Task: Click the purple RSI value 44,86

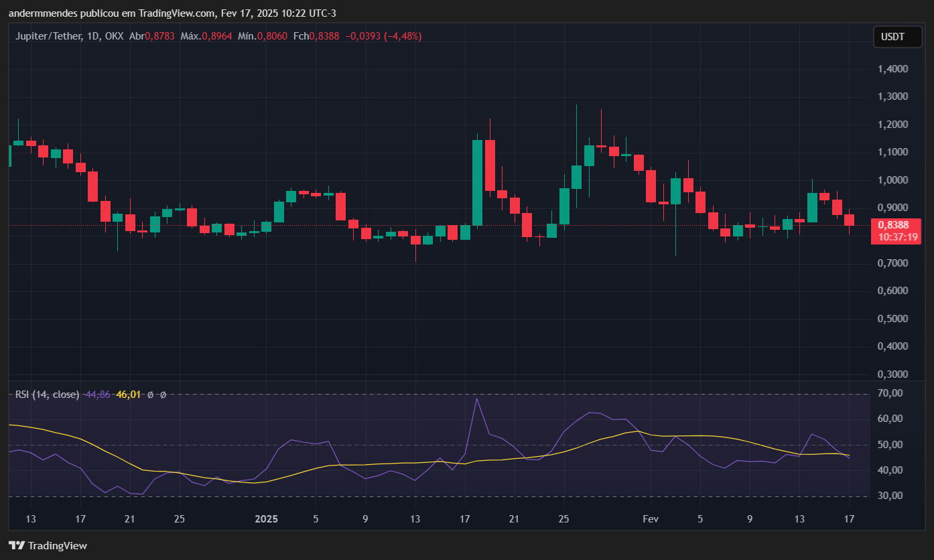Action: click(98, 395)
